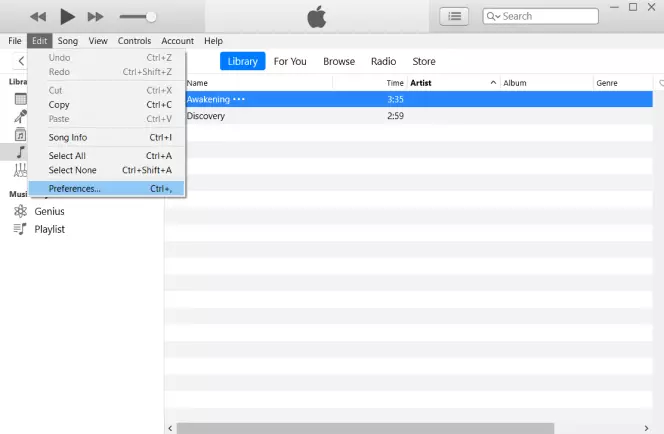
Task: Click the back navigation chevron
Action: point(21,61)
